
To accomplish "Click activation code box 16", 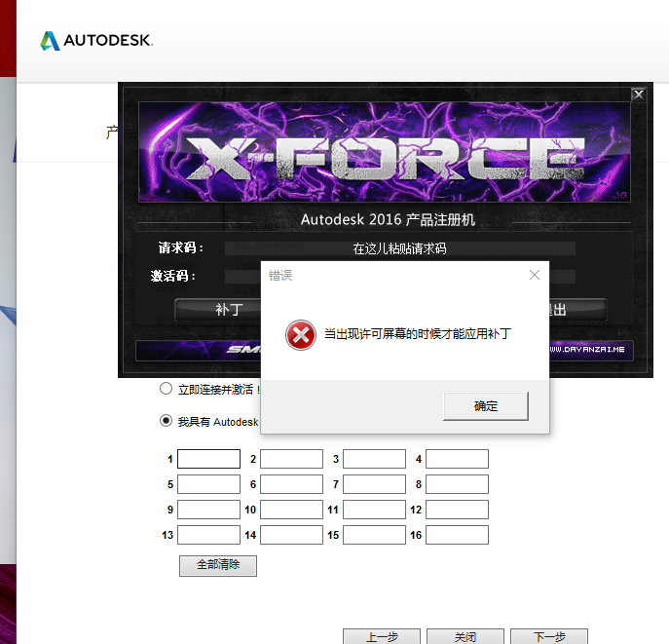I will pos(457,535).
